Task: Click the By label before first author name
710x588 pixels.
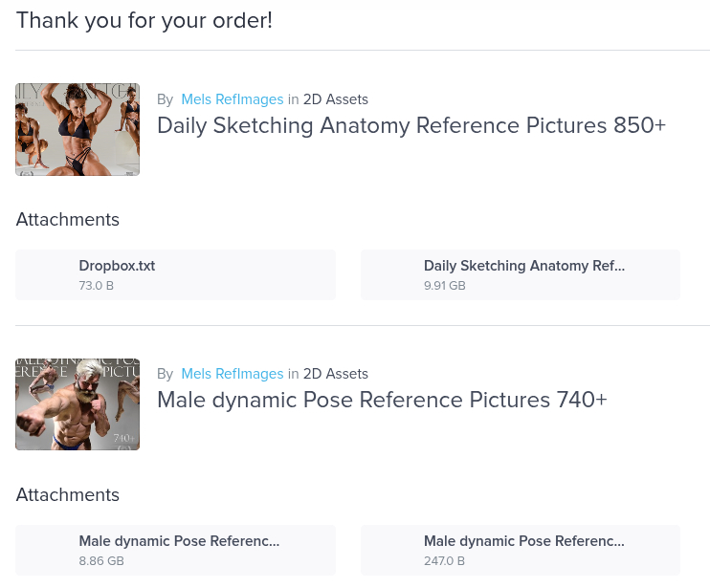Action: pyautogui.click(x=165, y=99)
